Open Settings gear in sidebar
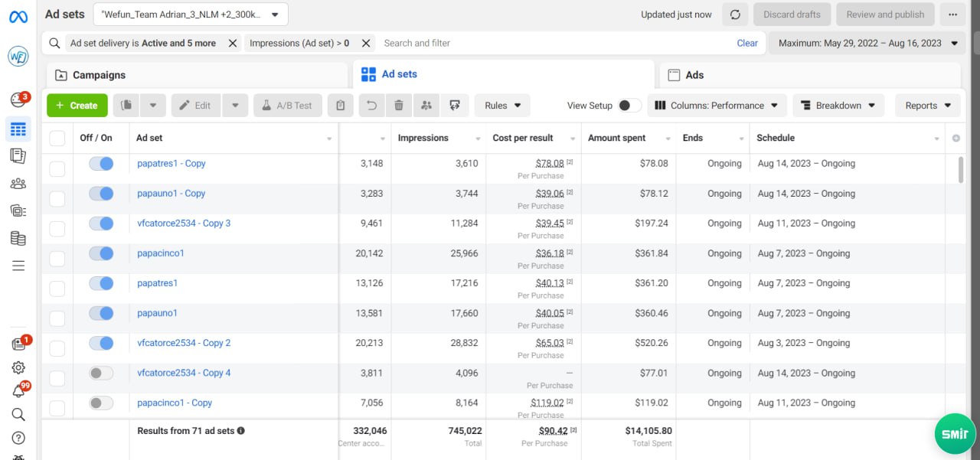 click(18, 367)
